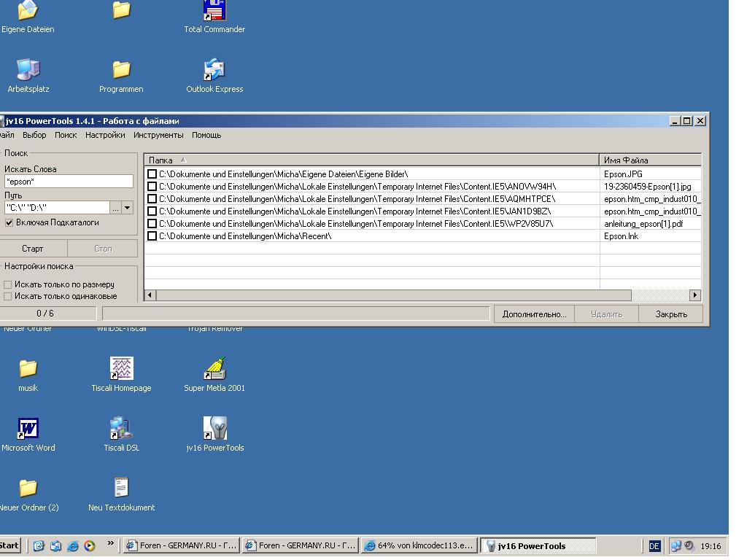Click the taskbar clock showing 19:16

pos(711,546)
